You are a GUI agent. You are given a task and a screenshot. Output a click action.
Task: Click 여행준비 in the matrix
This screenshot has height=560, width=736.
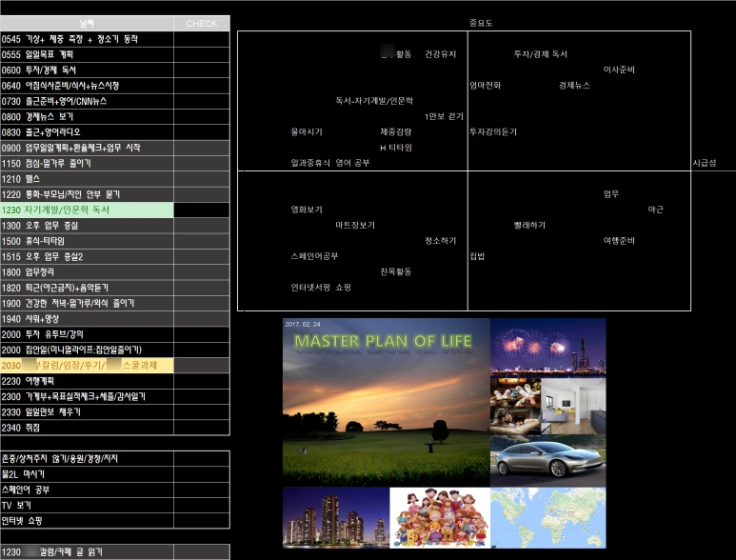(x=619, y=240)
